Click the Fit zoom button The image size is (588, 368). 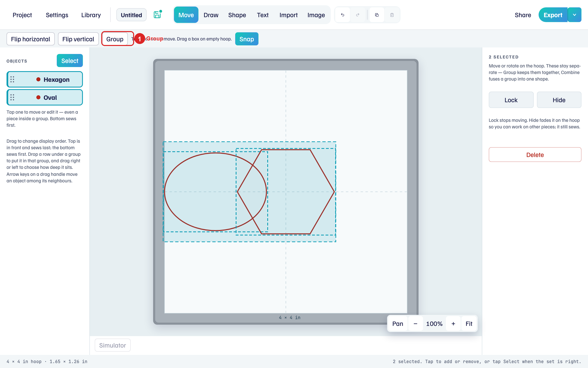[469, 323]
